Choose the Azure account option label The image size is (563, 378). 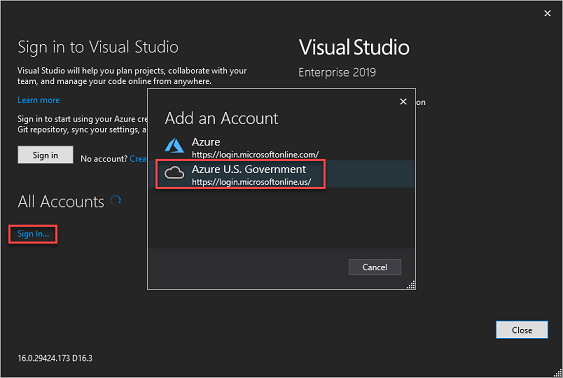pyautogui.click(x=206, y=142)
